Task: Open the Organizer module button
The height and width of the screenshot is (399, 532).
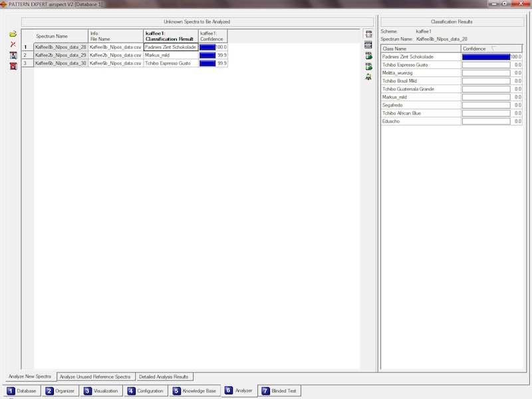Action: (x=62, y=391)
